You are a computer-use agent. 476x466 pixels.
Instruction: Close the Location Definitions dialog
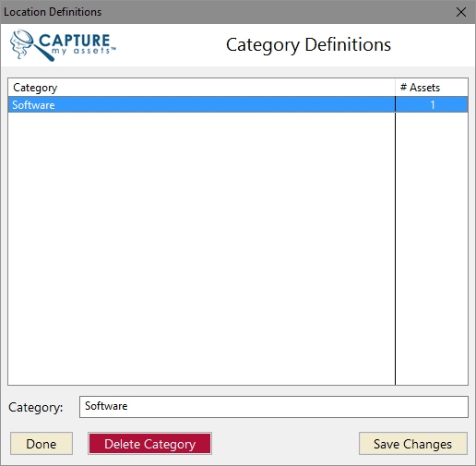point(461,12)
